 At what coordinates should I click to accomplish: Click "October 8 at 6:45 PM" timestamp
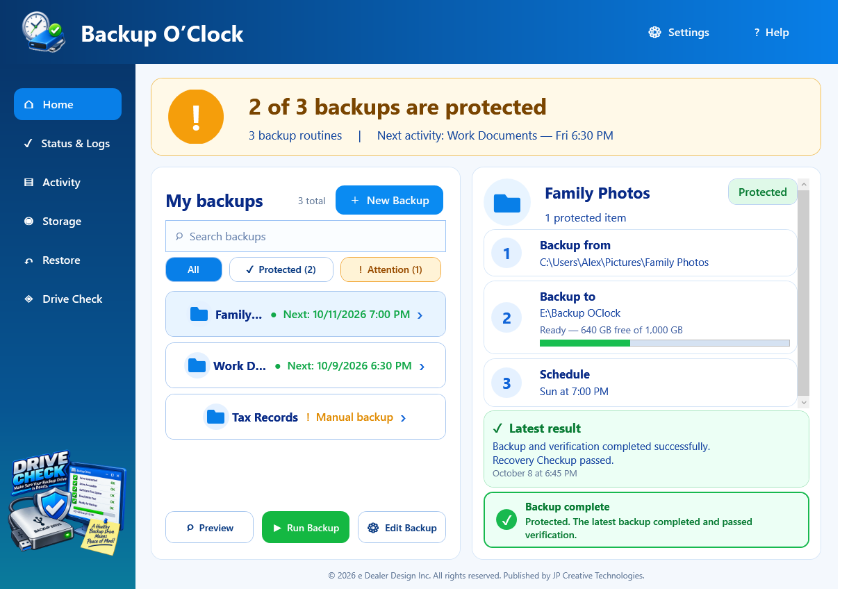(x=534, y=474)
